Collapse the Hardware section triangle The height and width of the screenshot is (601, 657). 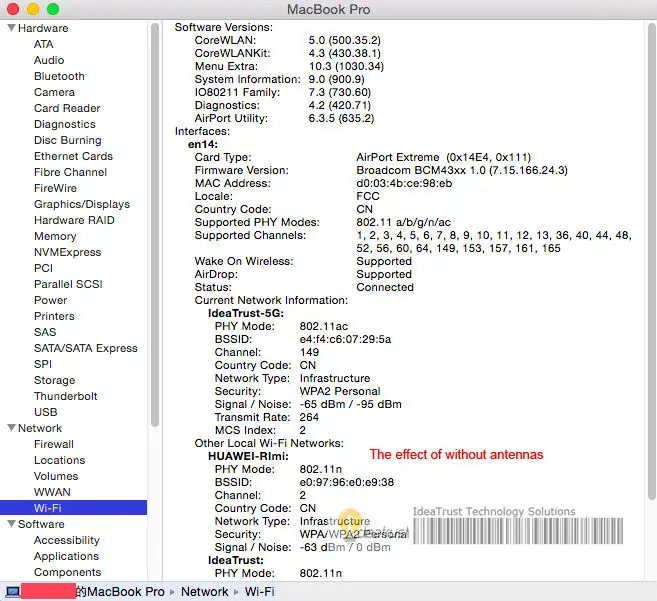pos(12,28)
